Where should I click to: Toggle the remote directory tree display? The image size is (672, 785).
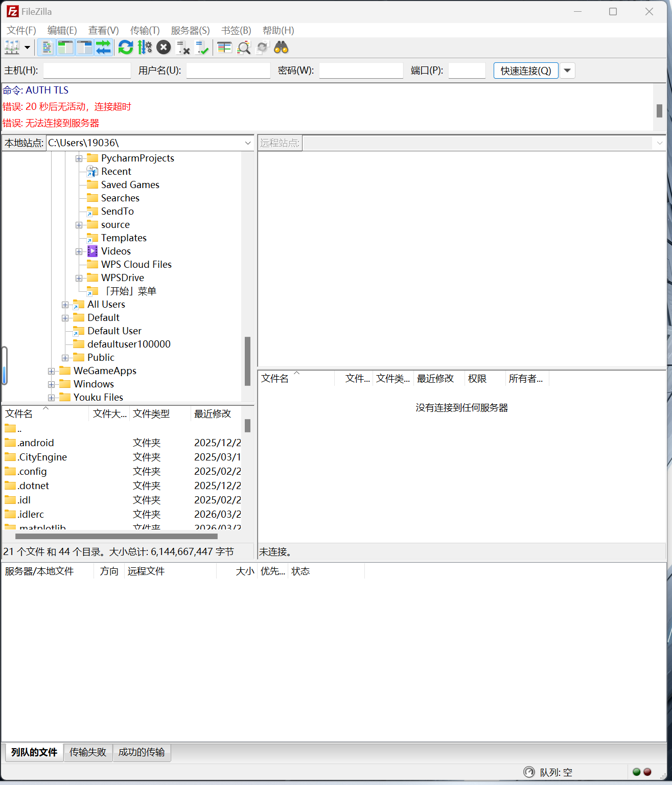[84, 48]
